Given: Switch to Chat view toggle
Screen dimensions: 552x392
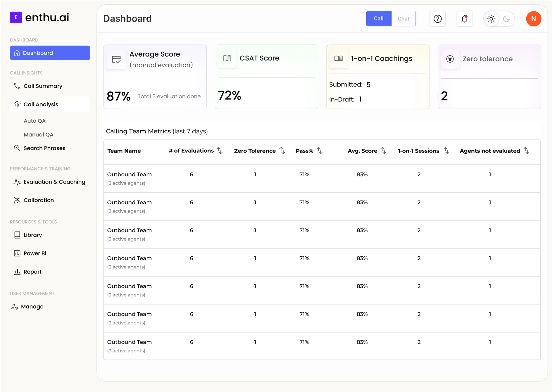Looking at the screenshot, I should pyautogui.click(x=403, y=19).
